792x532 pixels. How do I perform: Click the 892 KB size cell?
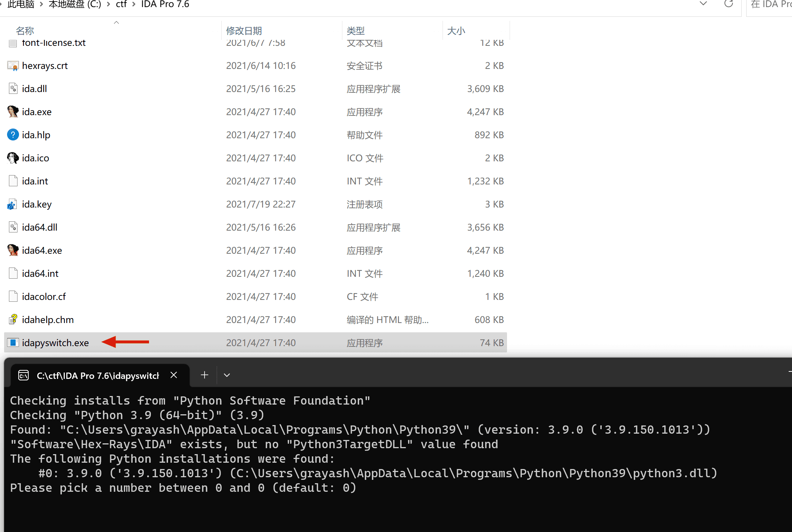(x=489, y=135)
